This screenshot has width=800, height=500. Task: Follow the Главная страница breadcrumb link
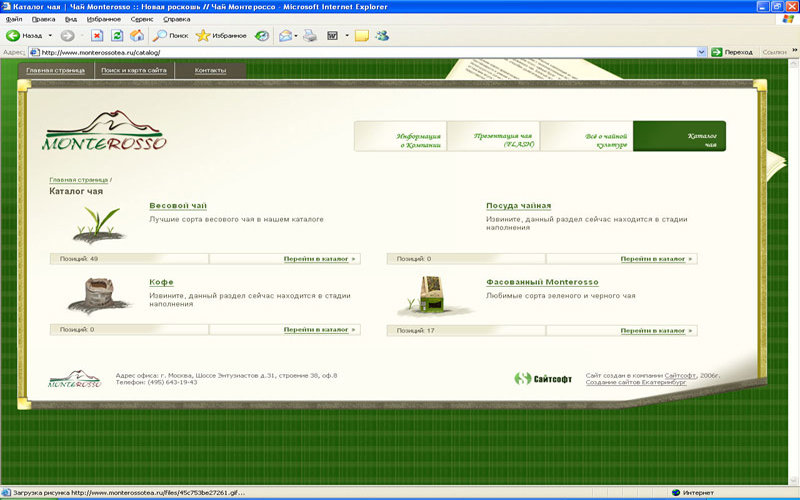tap(79, 180)
